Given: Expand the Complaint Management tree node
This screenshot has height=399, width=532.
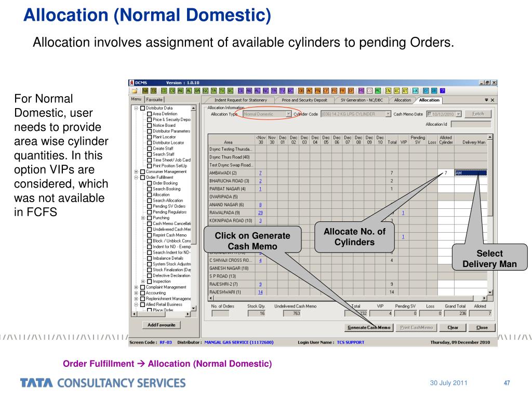Looking at the screenshot, I should pyautogui.click(x=137, y=287).
